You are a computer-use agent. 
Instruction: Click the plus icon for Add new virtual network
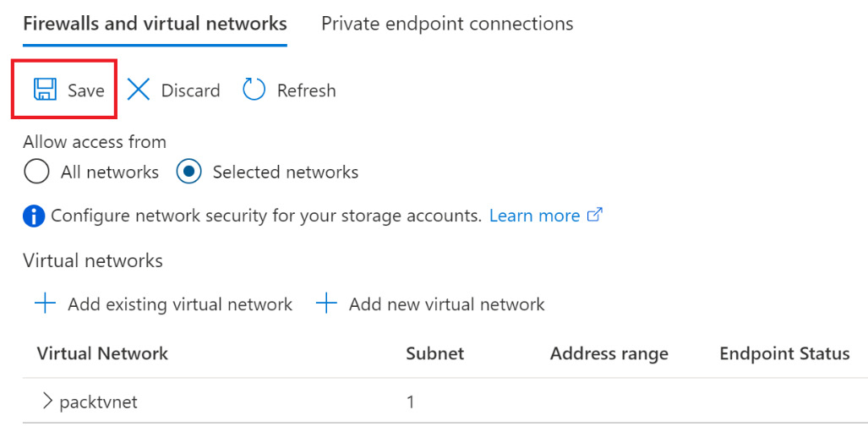point(326,304)
